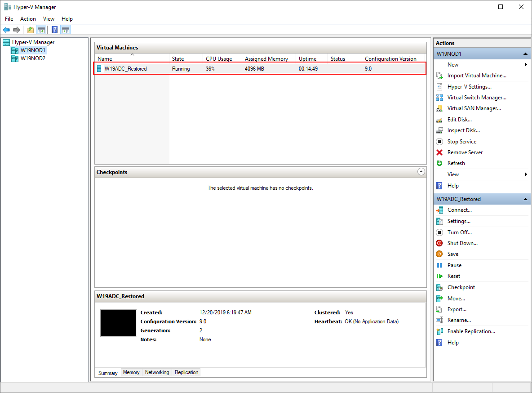Click Help under W19NOD1 actions
Screen dimensions: 532x393
click(453, 185)
